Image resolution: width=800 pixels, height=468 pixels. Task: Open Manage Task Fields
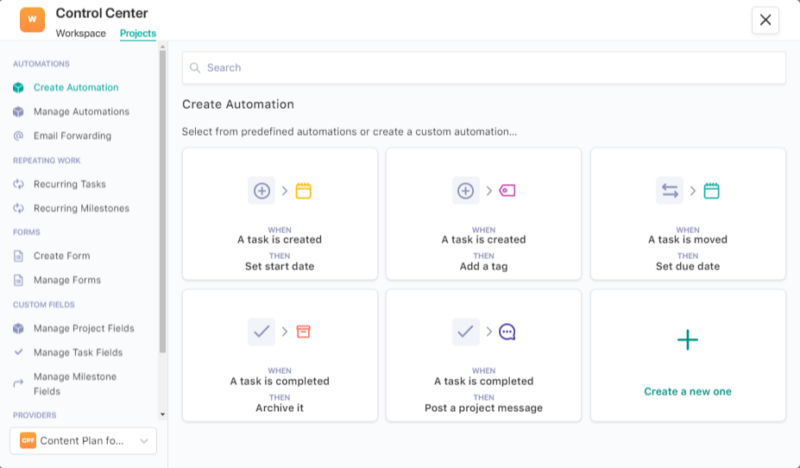click(x=78, y=352)
